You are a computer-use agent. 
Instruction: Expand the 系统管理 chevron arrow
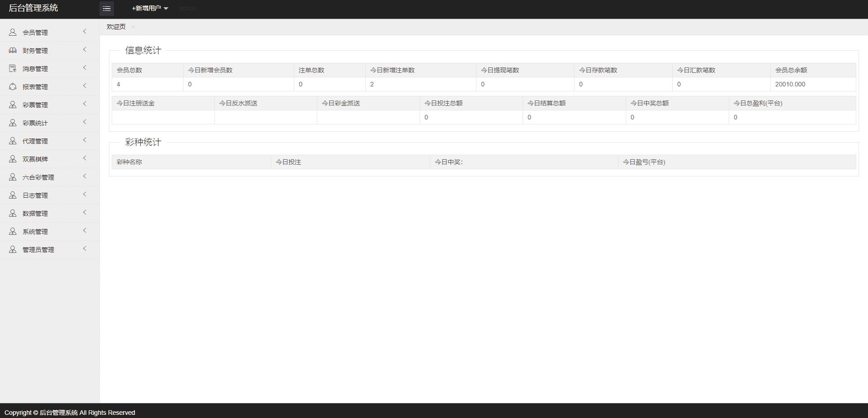85,231
